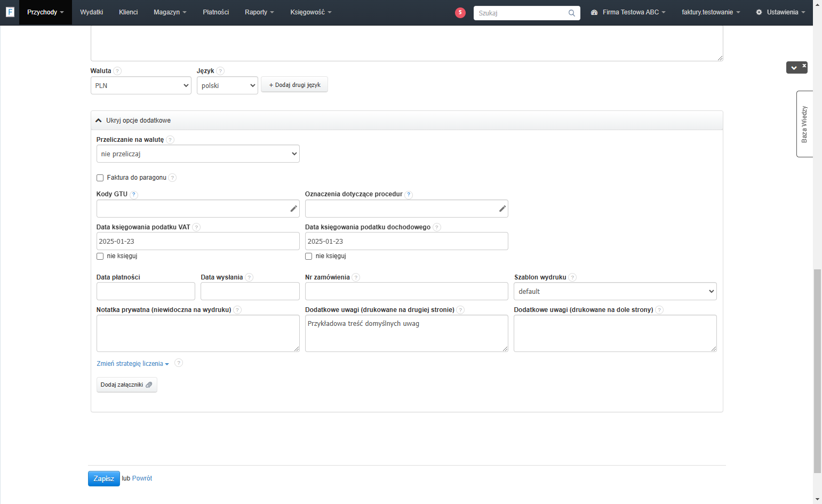Open the Język dropdown showing polski
The image size is (822, 504).
tap(227, 85)
